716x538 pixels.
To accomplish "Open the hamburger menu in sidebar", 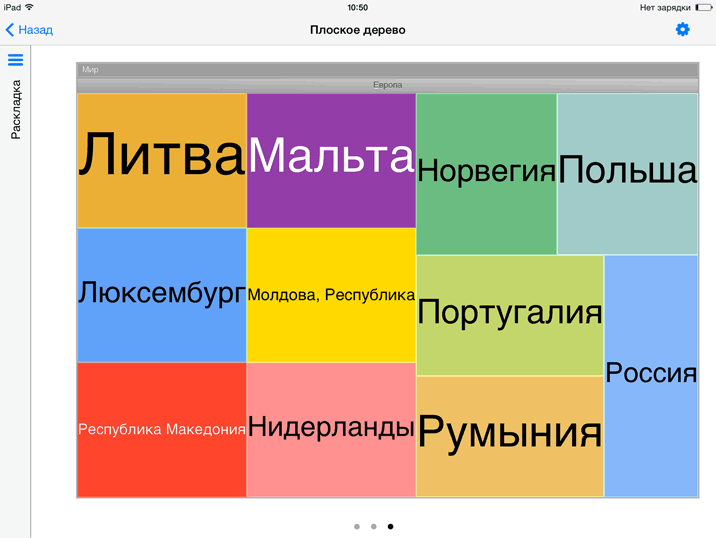I will click(x=16, y=60).
